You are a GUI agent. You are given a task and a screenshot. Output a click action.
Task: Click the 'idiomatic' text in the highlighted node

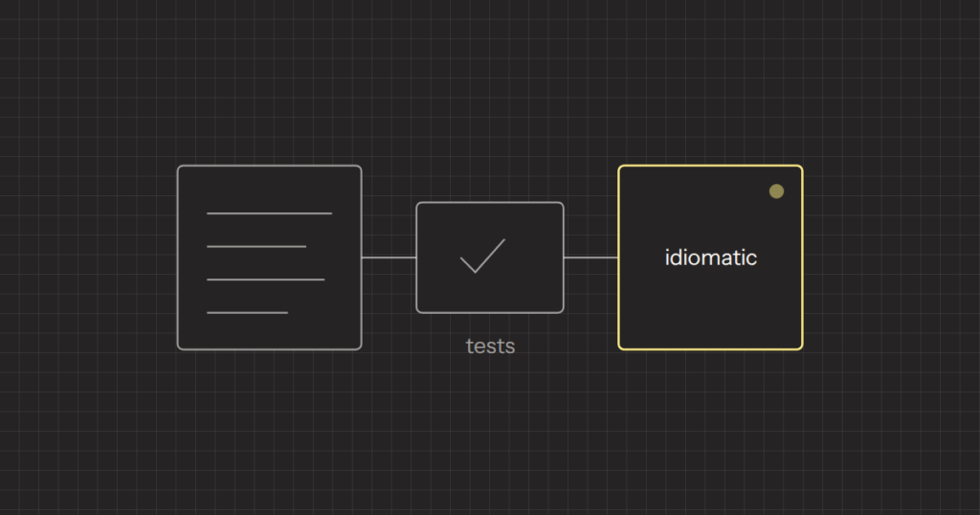click(x=711, y=257)
